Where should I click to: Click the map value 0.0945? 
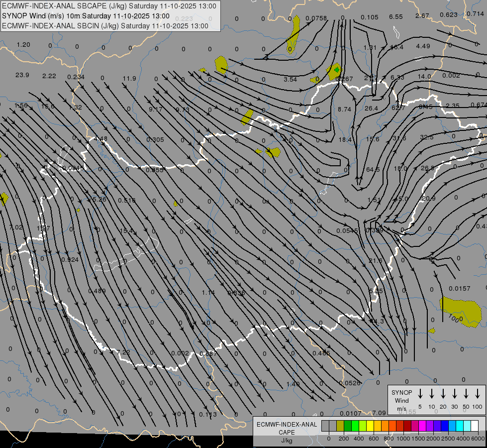click(x=73, y=168)
